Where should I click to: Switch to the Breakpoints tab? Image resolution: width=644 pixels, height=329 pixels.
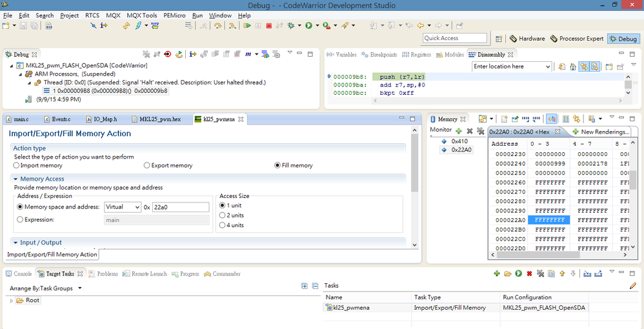[x=379, y=55]
